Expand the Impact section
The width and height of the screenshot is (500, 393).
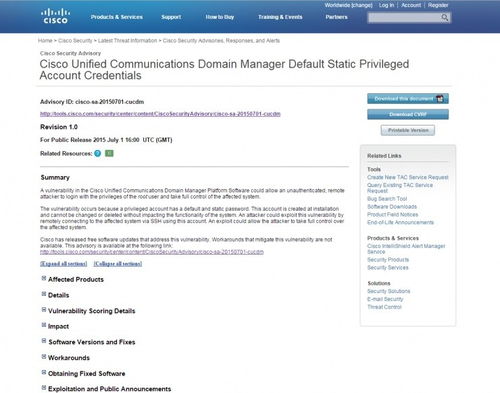point(44,325)
